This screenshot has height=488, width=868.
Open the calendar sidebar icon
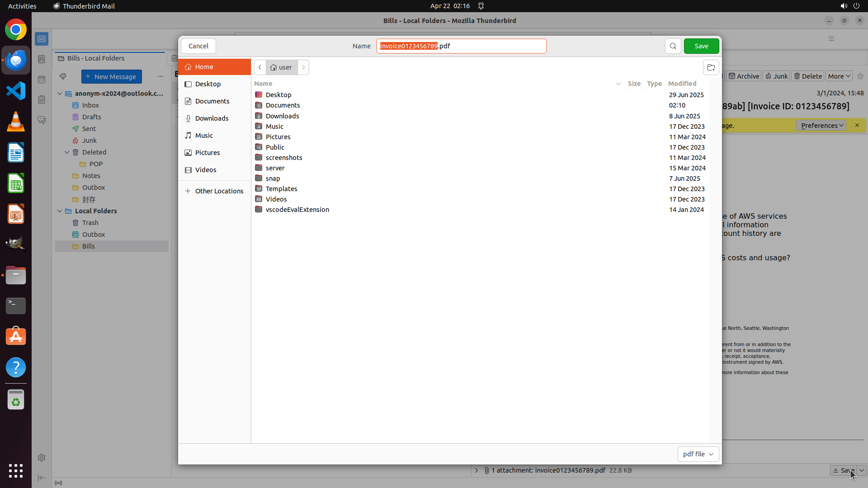click(42, 80)
